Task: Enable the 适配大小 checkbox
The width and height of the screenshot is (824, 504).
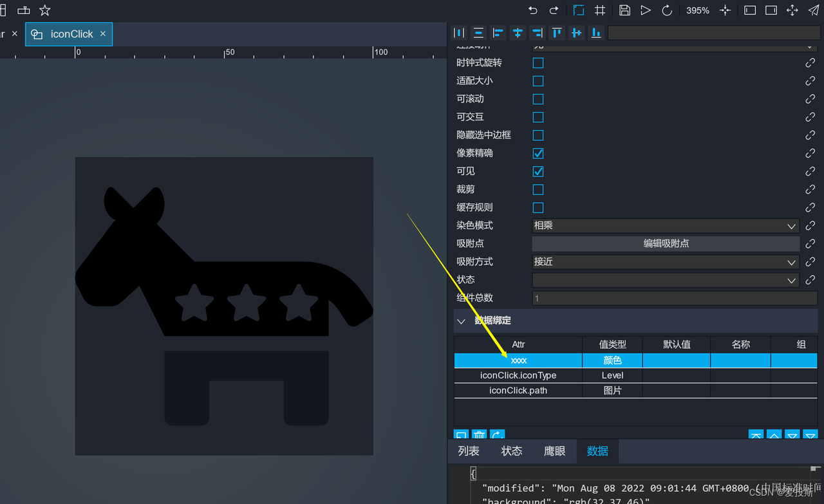Action: (538, 81)
